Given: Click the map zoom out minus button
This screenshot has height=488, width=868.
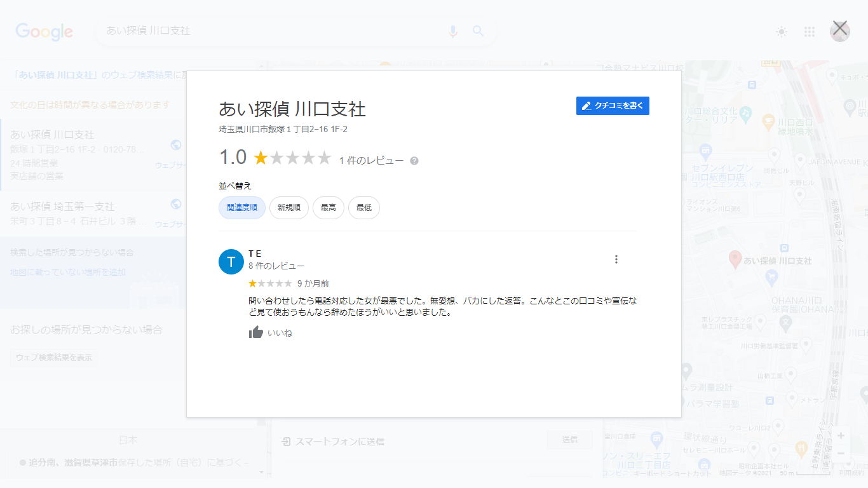Looking at the screenshot, I should click(841, 453).
